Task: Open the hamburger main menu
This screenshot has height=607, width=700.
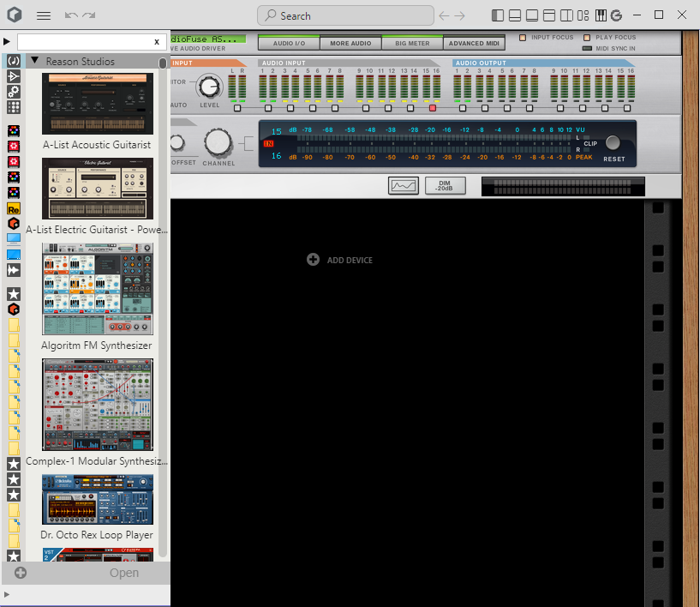Action: (44, 15)
